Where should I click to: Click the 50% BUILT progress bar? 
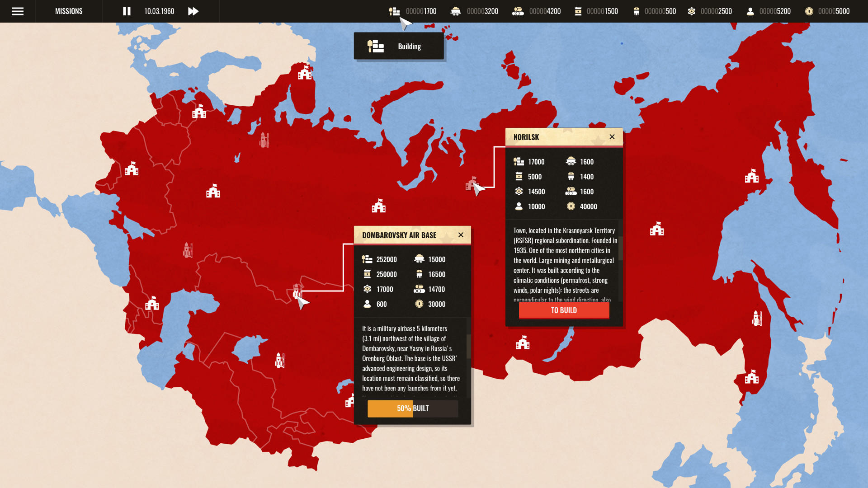point(413,408)
